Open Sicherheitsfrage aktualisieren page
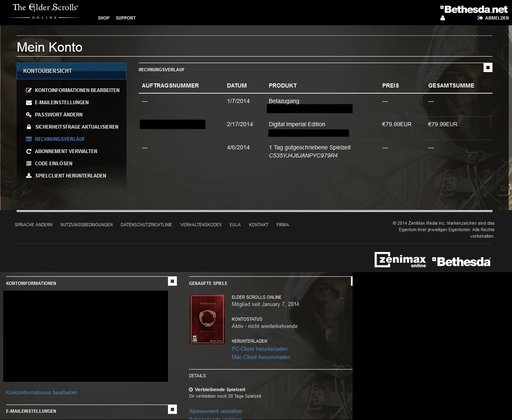Viewport: 512px width, 420px height. (x=77, y=127)
